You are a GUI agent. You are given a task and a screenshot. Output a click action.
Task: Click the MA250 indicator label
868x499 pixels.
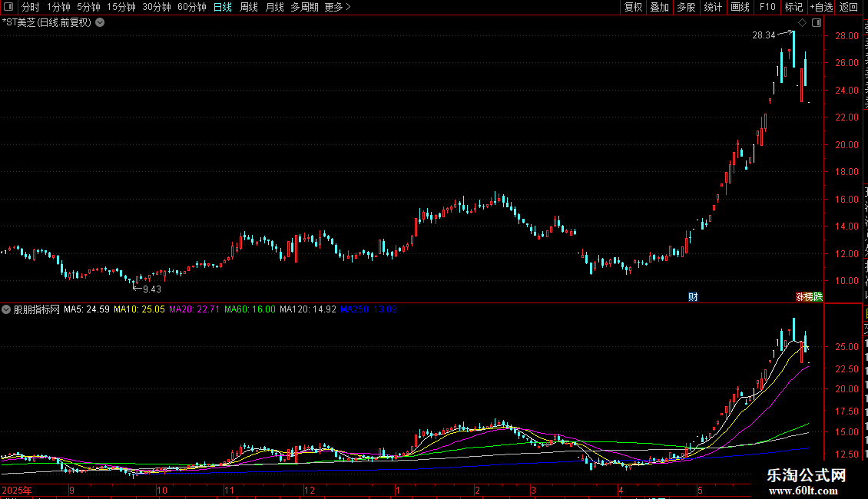tap(369, 309)
